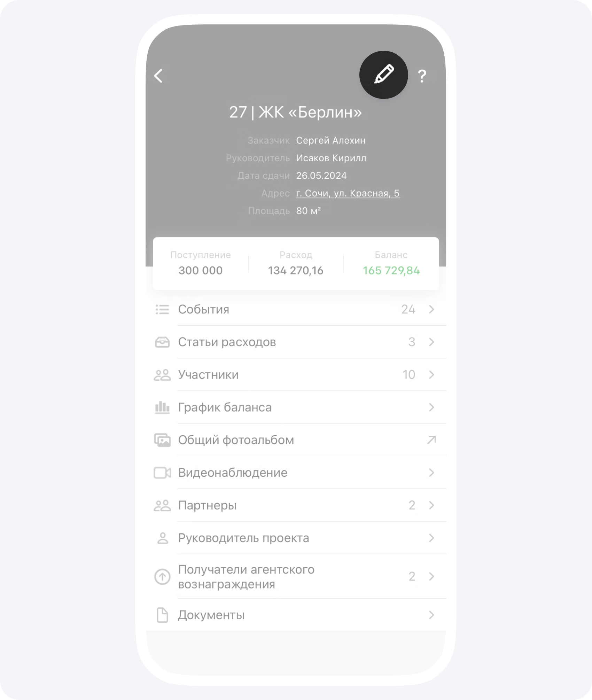592x700 pixels.
Task: Open external arrow for Общий фотоальбом
Action: click(x=431, y=440)
